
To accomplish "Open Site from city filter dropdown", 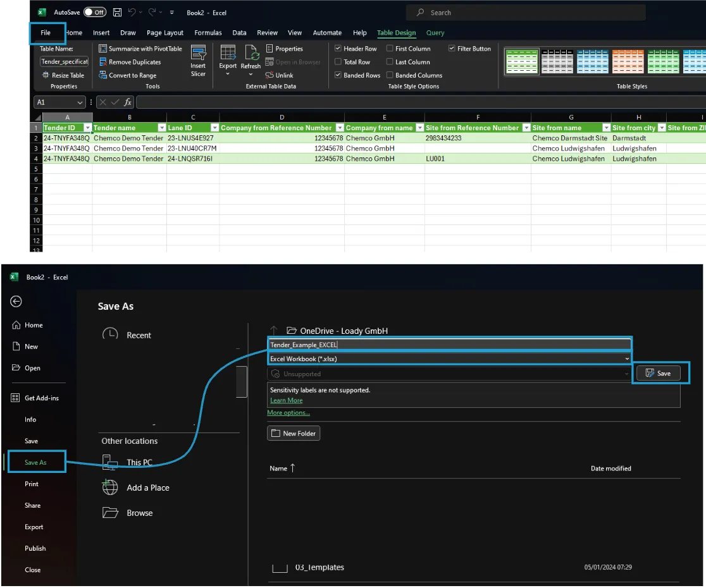I will (662, 128).
